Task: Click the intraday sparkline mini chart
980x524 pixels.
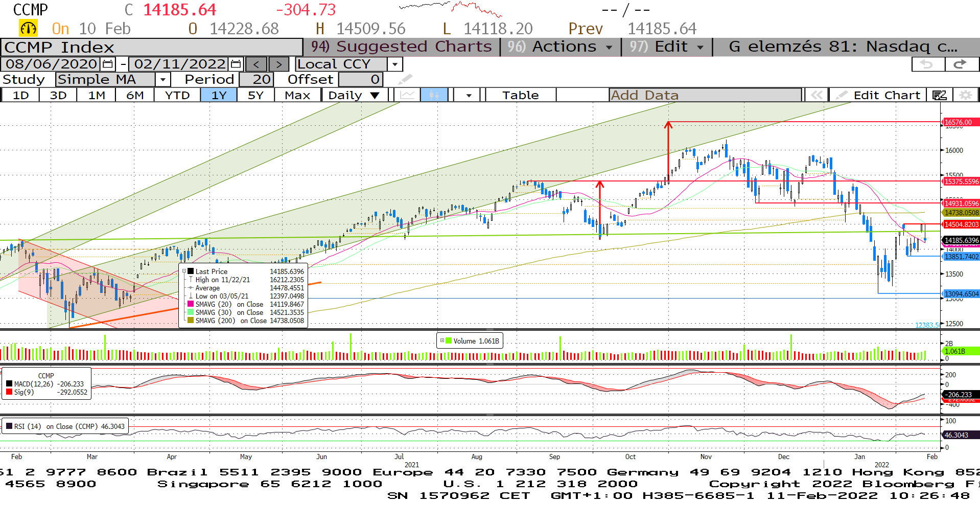Action: tap(450, 9)
